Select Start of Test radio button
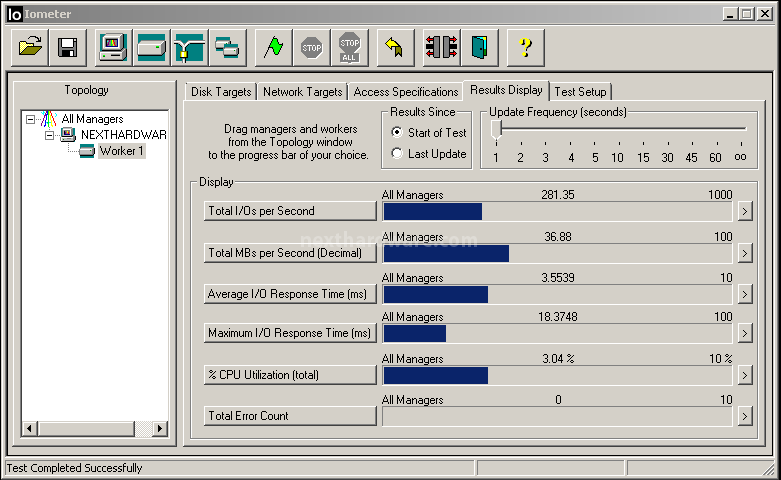The width and height of the screenshot is (781, 480). click(x=397, y=132)
